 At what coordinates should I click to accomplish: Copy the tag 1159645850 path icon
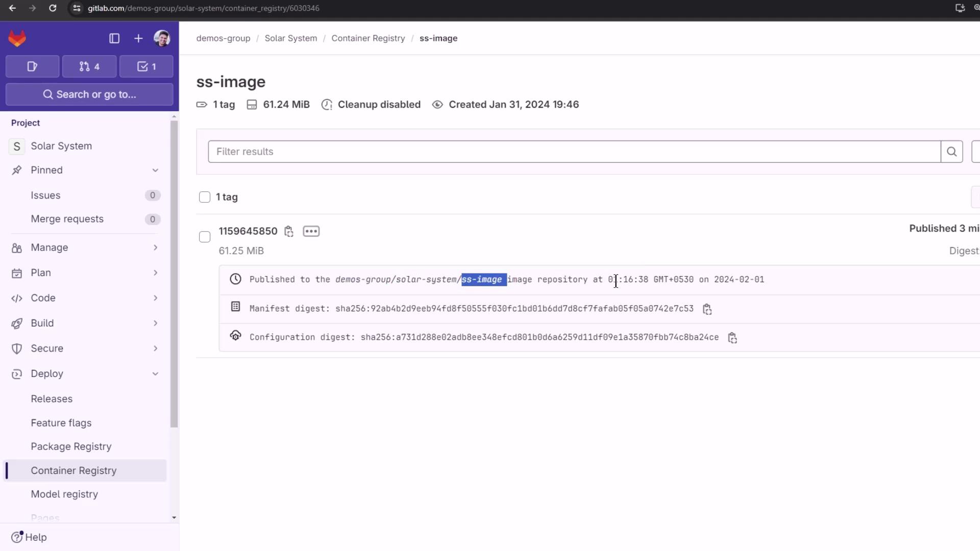(289, 232)
